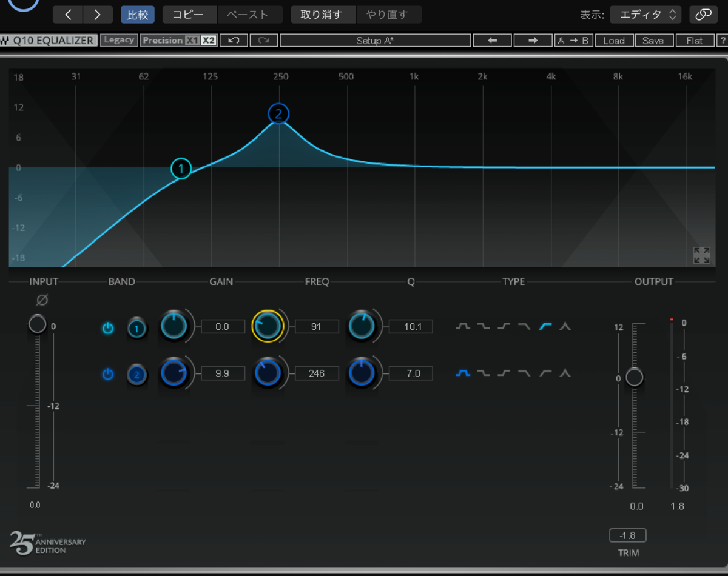The width and height of the screenshot is (728, 576).
Task: Open the 表示 エディタ view dropdown
Action: (x=645, y=15)
